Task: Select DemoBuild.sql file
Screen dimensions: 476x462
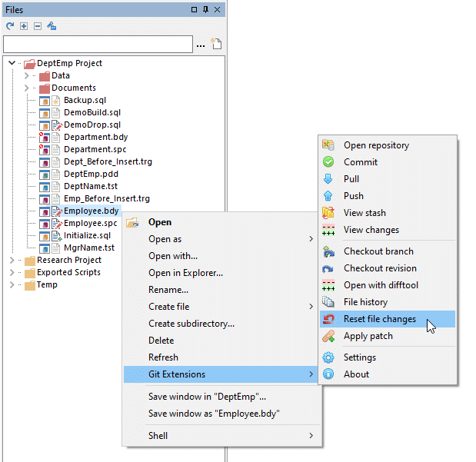Action: tap(92, 112)
